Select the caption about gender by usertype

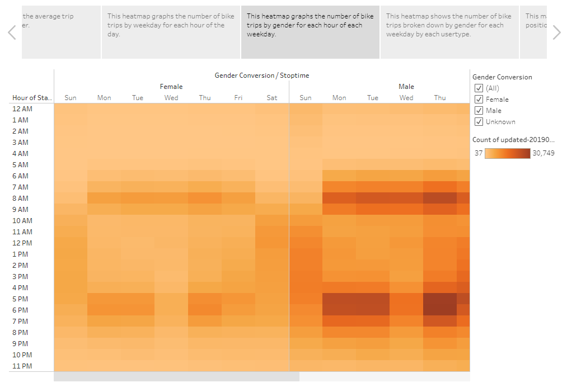click(449, 32)
